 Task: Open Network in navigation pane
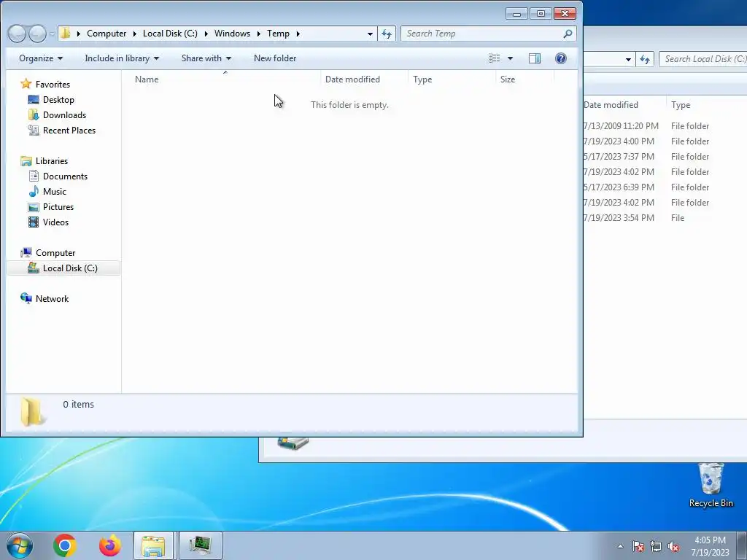coord(52,298)
